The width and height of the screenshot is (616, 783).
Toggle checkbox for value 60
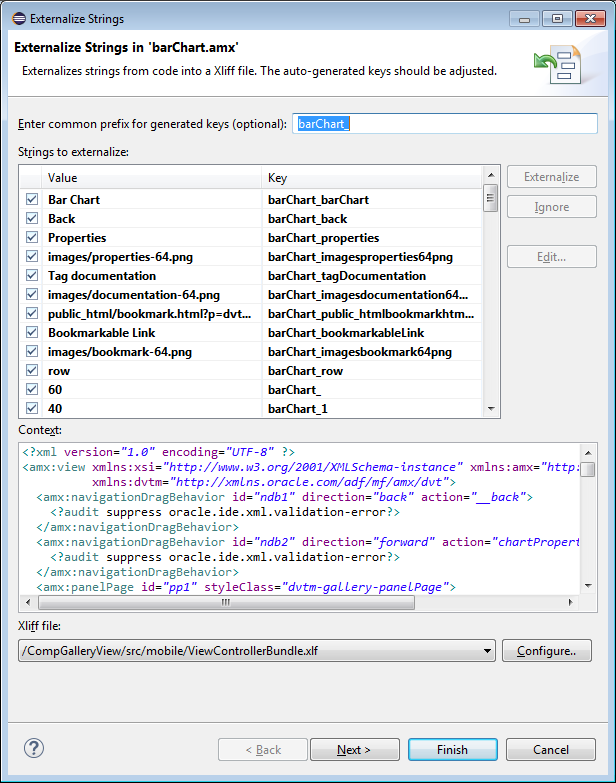pos(32,389)
